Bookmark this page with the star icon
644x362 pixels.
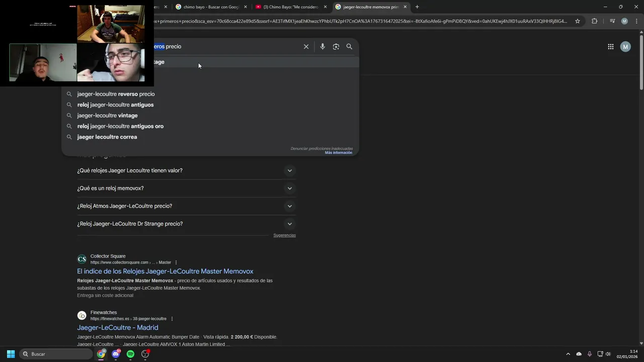(578, 21)
